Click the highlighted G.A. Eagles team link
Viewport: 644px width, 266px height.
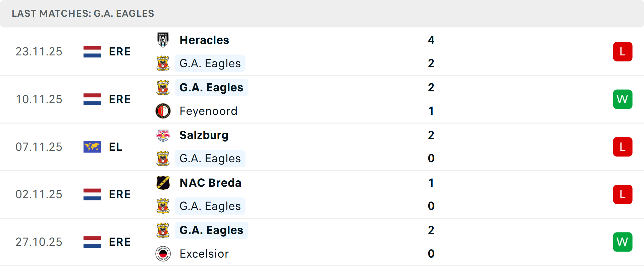[x=211, y=87]
